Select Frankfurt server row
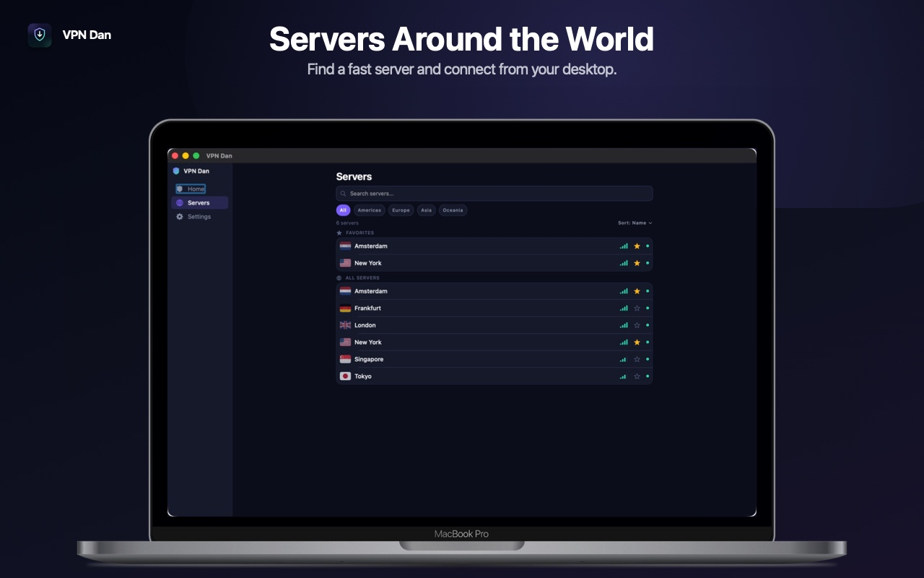This screenshot has height=578, width=924. 494,309
